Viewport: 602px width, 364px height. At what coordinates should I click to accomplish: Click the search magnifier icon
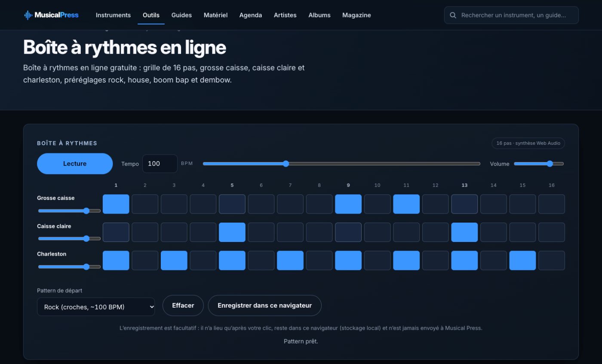coord(453,15)
